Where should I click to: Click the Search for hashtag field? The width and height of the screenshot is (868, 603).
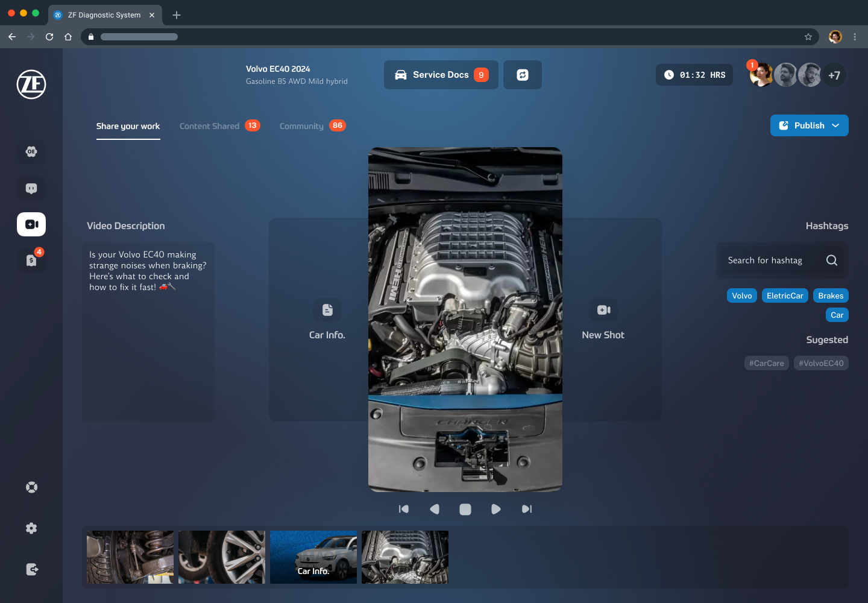(782, 260)
